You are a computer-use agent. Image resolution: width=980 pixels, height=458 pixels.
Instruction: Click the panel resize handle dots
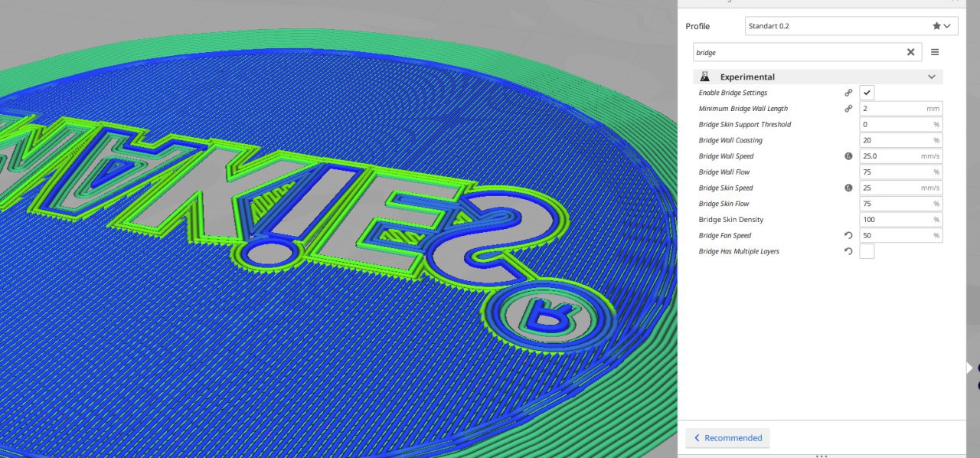click(822, 456)
